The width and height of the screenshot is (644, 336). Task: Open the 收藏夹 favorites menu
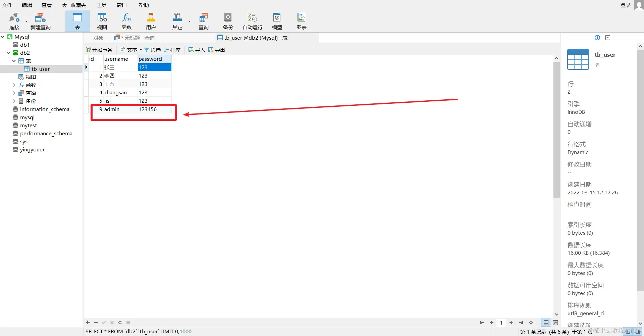78,5
